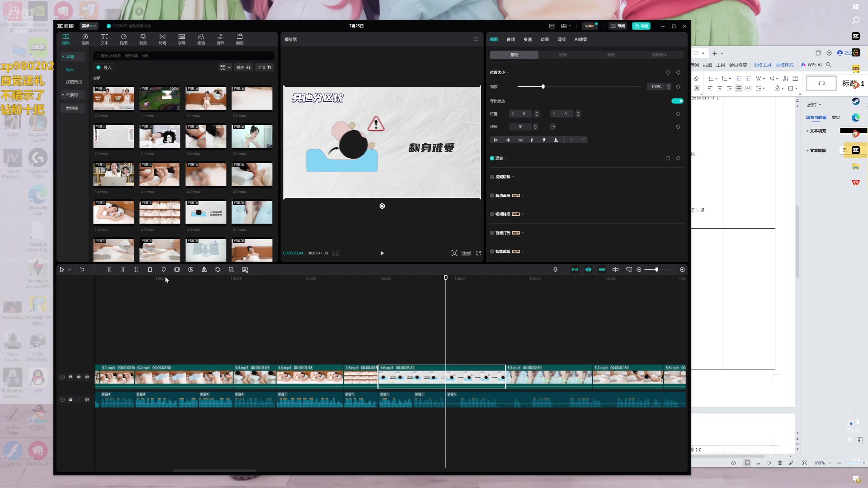Open the 排序 sort dropdown in media panel
The image size is (868, 488).
coord(243,68)
